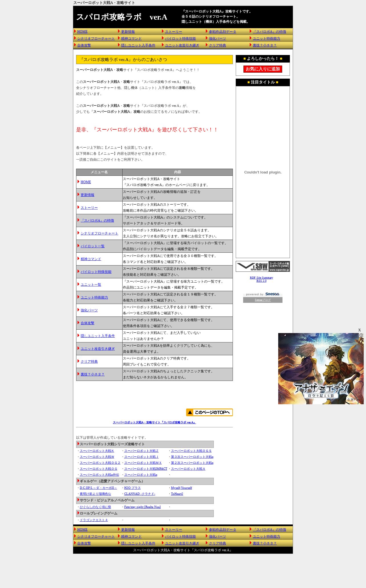Click ストーリー link in the menu table
This screenshot has width=366, height=588.
pyautogui.click(x=89, y=208)
